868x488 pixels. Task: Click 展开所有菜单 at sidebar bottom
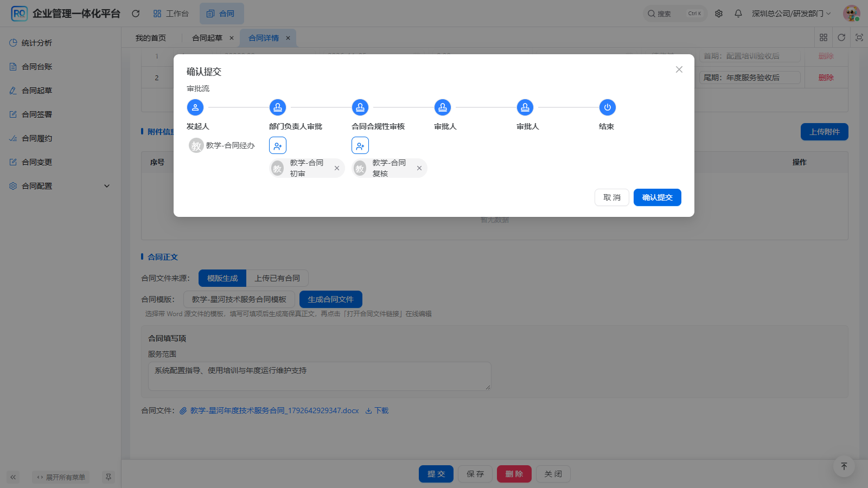(61, 477)
